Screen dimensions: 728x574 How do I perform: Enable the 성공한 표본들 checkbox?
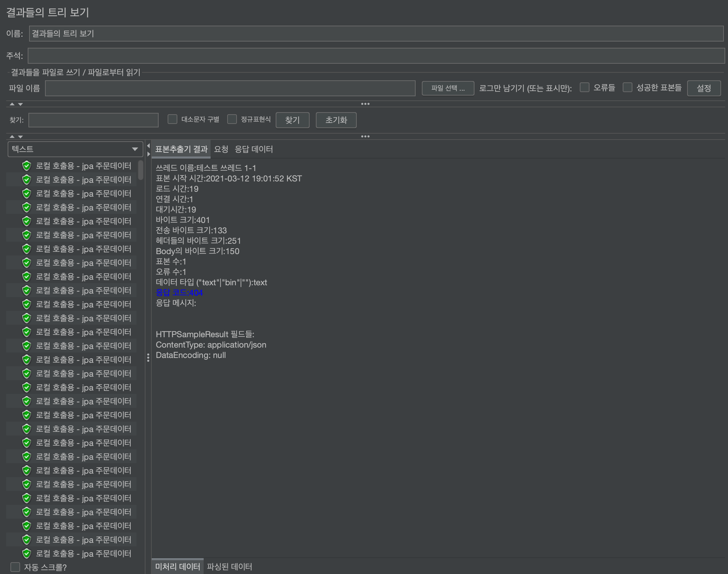[627, 88]
